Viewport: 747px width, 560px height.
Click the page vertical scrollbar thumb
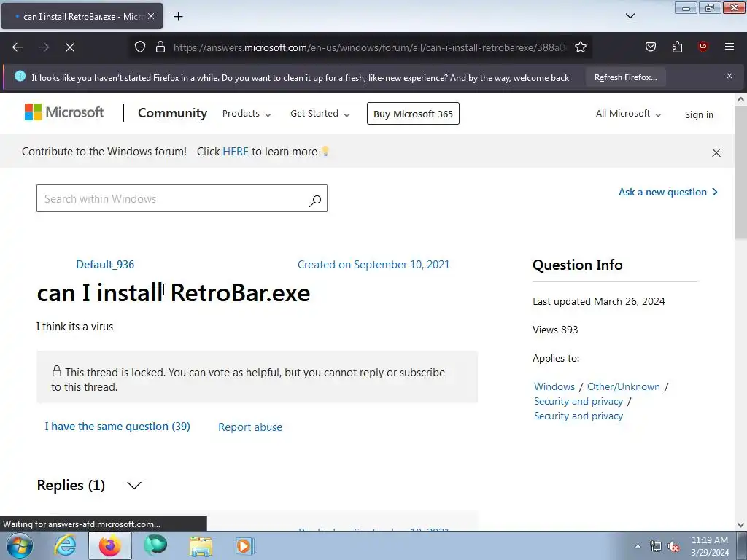tap(740, 174)
